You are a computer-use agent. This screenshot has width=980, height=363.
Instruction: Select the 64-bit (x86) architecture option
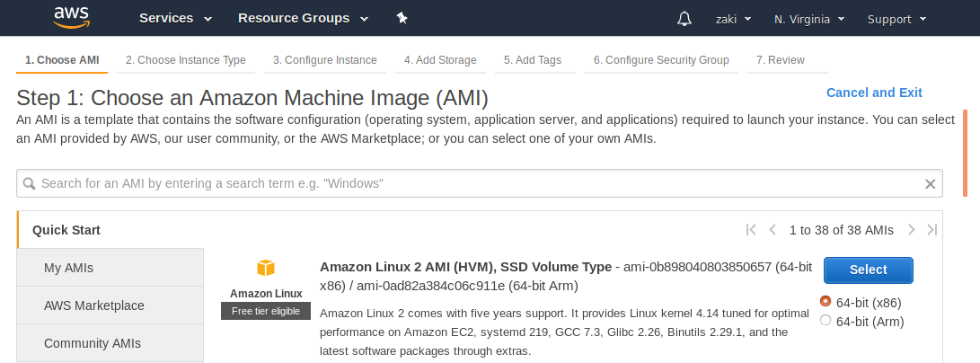pyautogui.click(x=825, y=302)
